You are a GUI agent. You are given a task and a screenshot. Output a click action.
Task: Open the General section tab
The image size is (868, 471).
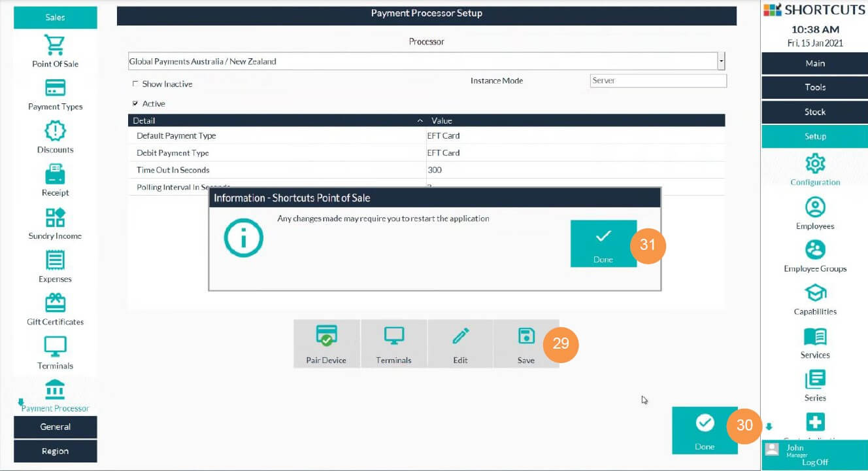(55, 427)
